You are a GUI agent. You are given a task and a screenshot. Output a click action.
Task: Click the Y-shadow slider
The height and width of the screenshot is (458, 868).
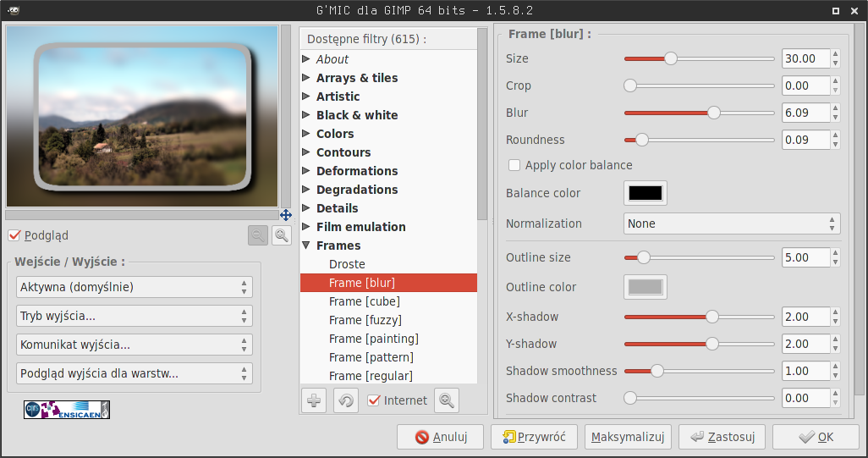pyautogui.click(x=699, y=344)
